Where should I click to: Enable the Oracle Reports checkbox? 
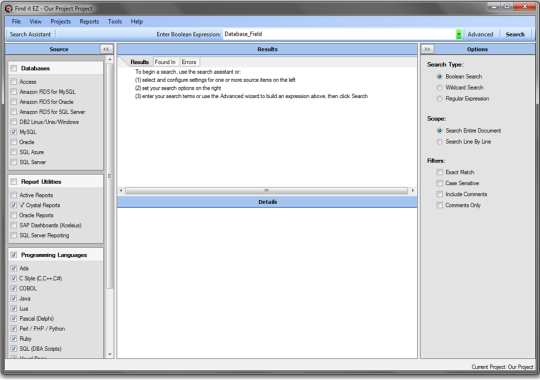13,215
